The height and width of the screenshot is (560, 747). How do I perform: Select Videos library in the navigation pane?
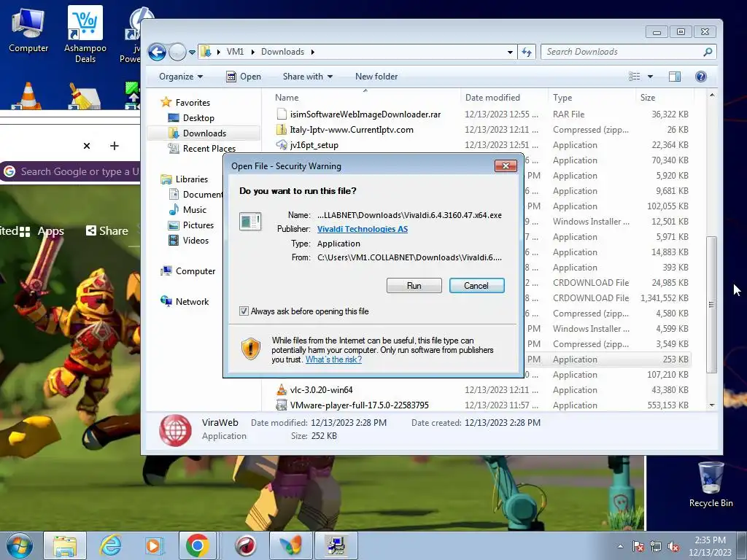[196, 241]
